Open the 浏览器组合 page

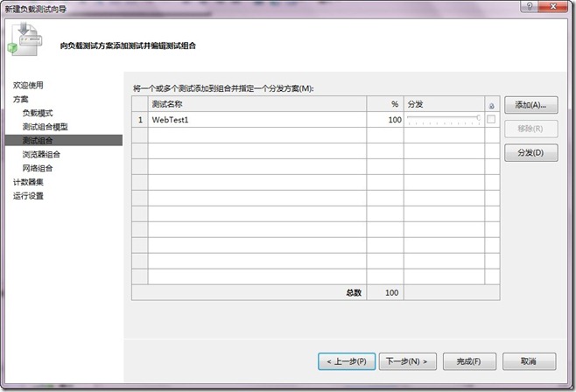41,155
